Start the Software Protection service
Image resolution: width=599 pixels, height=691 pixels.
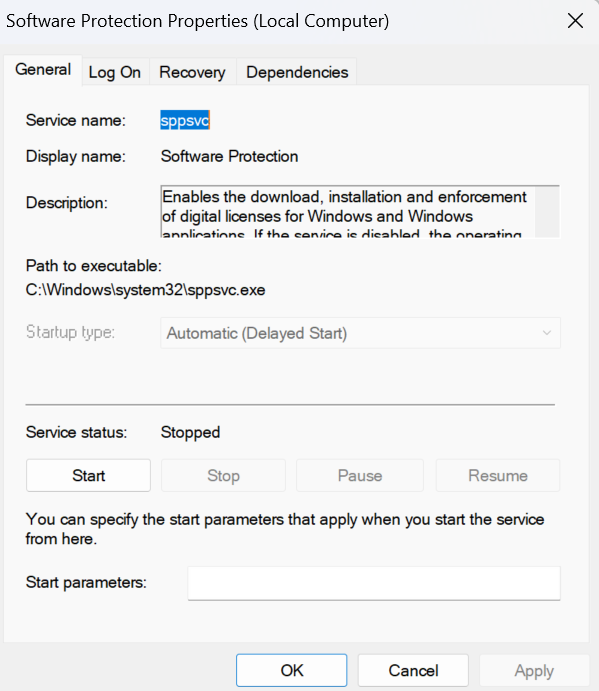pos(88,476)
